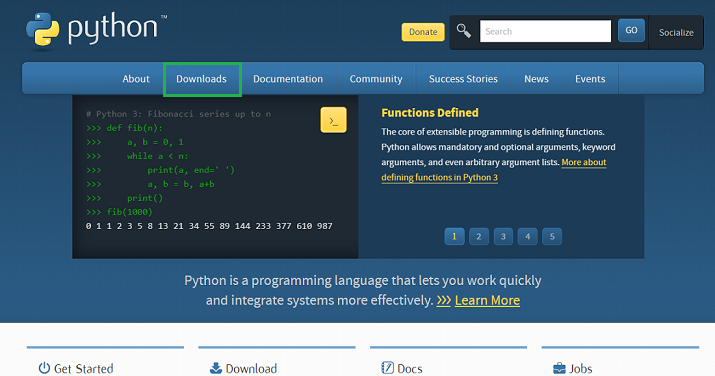
Task: Switch to slide 3 in the carousel
Action: (x=503, y=237)
